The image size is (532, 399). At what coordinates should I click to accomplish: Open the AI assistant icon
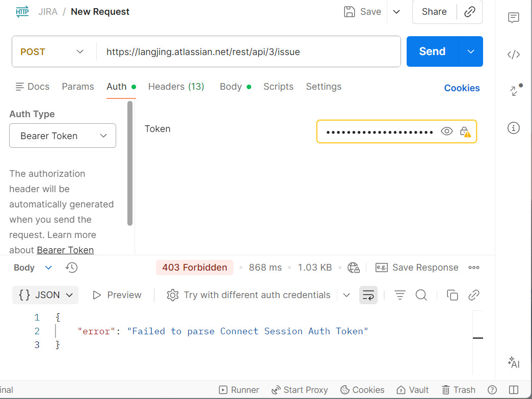(513, 362)
